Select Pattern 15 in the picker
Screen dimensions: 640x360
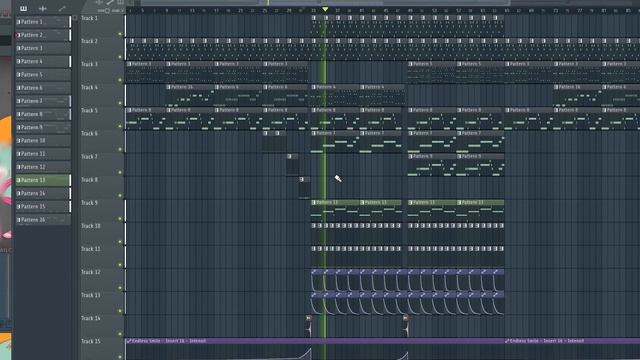click(x=43, y=207)
